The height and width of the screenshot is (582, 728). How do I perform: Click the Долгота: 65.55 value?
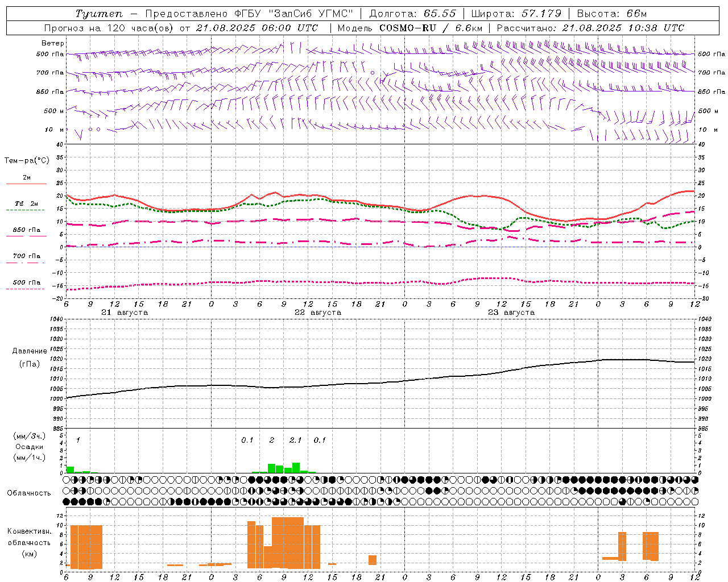click(x=413, y=14)
